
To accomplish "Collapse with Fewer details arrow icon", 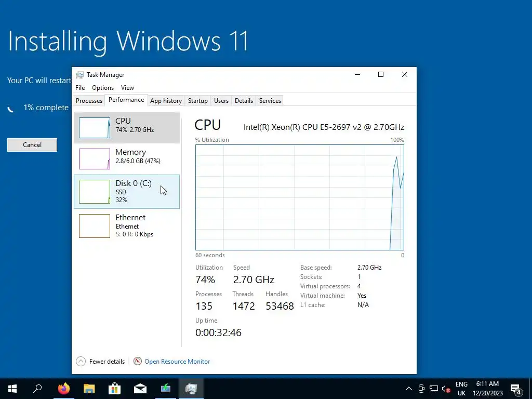I will pos(81,362).
